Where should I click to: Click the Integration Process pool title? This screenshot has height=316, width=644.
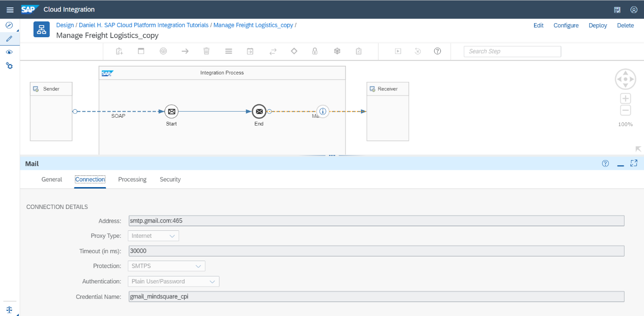(x=222, y=73)
